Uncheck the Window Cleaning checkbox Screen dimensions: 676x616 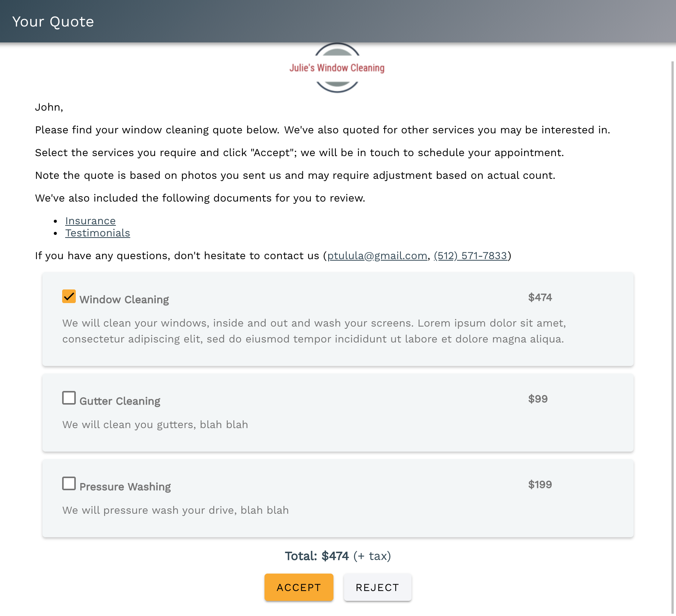tap(69, 296)
